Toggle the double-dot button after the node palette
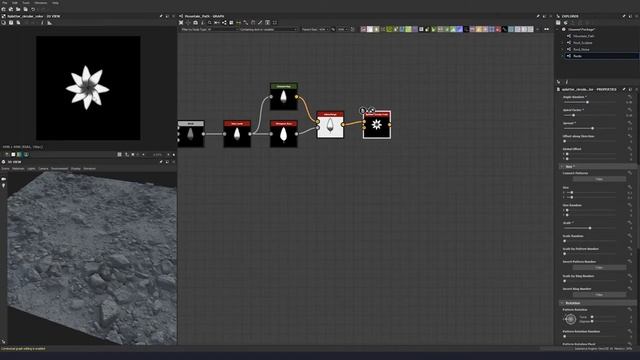 click(x=547, y=29)
